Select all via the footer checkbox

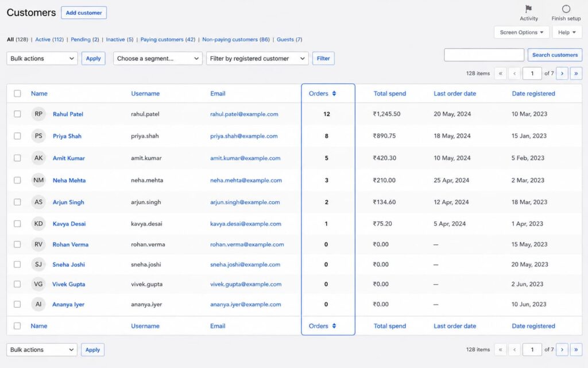coord(17,326)
